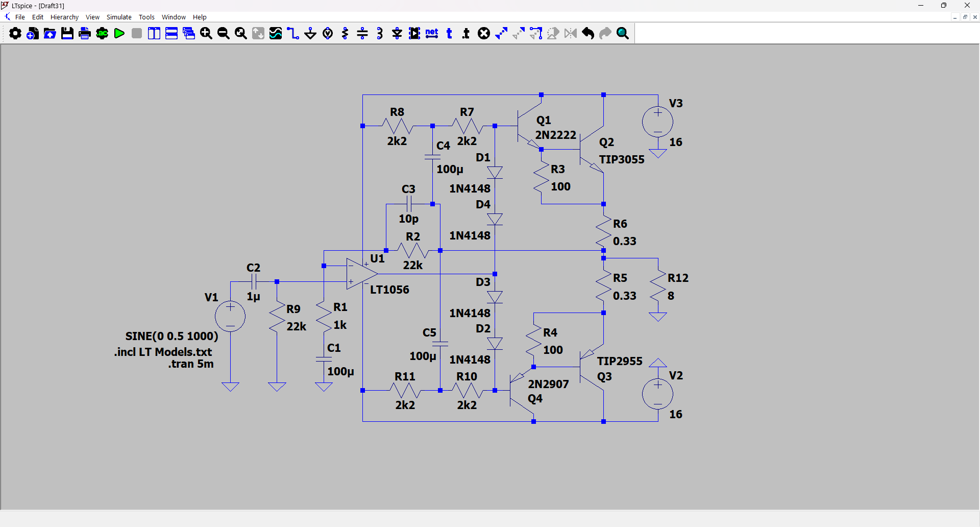
Task: Open the Tools menu
Action: (x=146, y=17)
